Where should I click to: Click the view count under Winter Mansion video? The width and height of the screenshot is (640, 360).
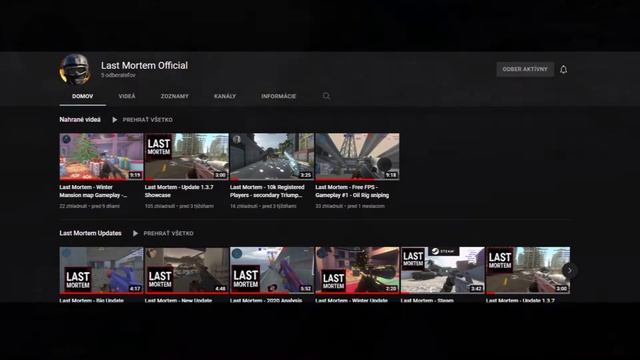(x=73, y=206)
